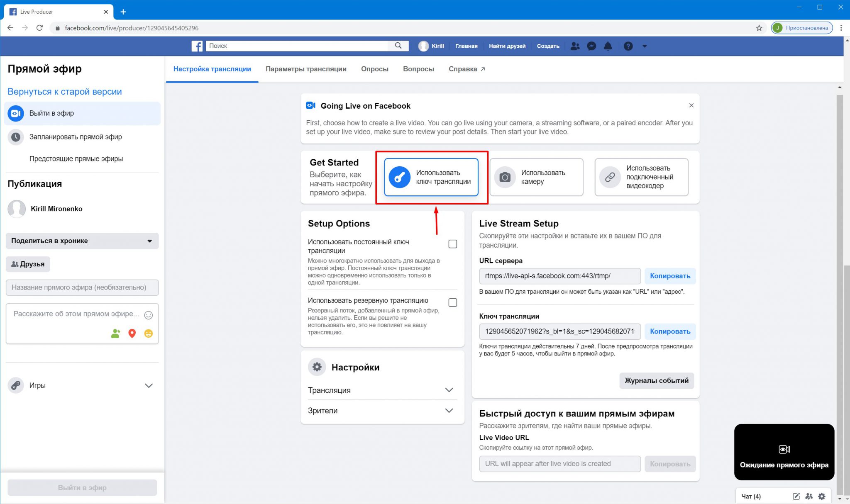The width and height of the screenshot is (850, 504).
Task: Switch to the «Параметры трансляции» tab
Action: coord(306,69)
